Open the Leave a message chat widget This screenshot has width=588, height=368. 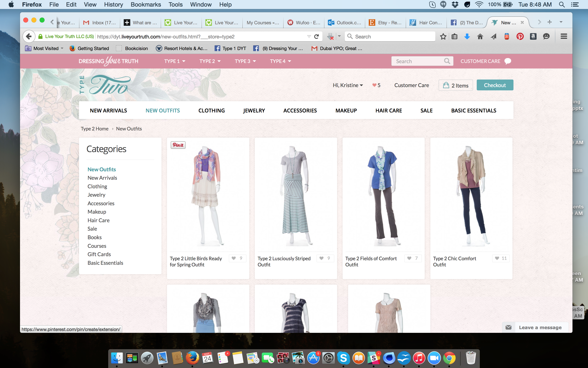click(535, 327)
